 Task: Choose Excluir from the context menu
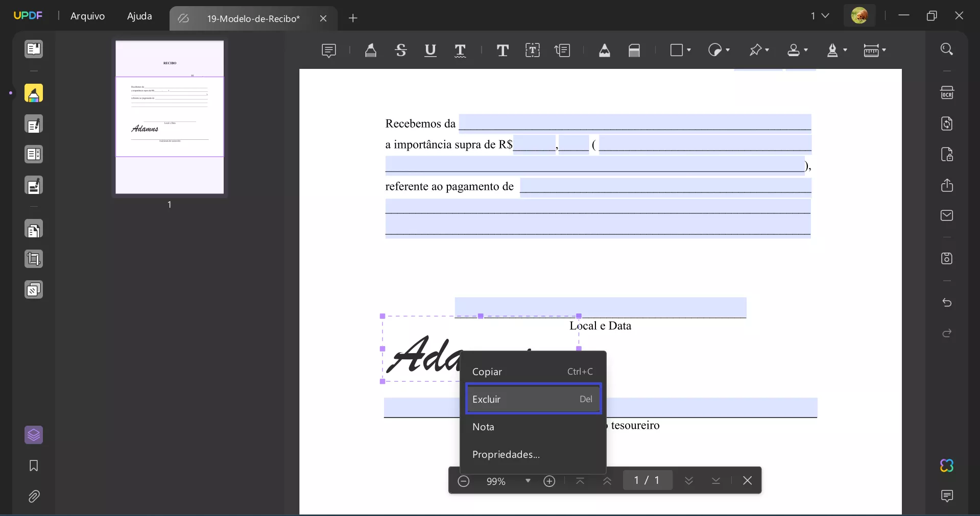(533, 399)
